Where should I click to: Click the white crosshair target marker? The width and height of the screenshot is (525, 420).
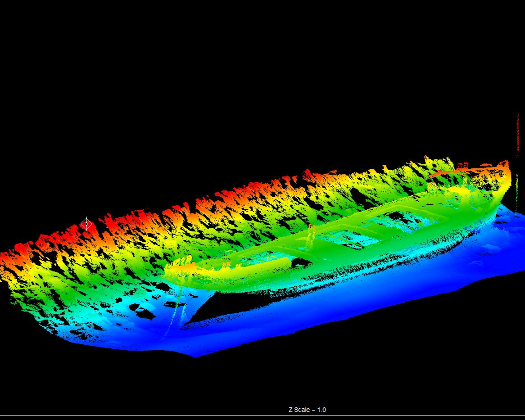86,224
